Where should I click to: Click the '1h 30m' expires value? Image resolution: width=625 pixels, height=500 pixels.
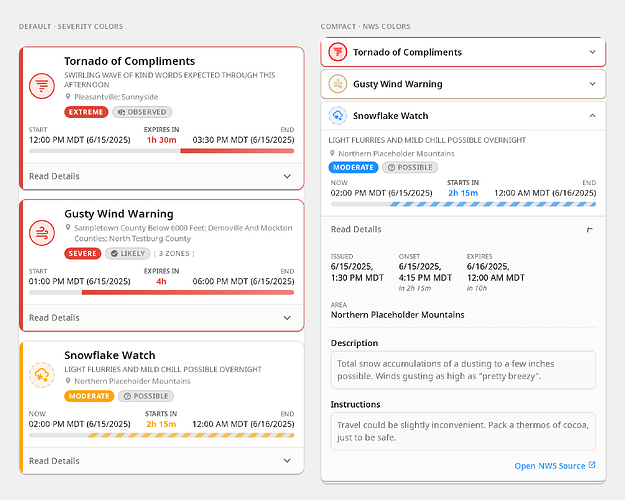[161, 140]
